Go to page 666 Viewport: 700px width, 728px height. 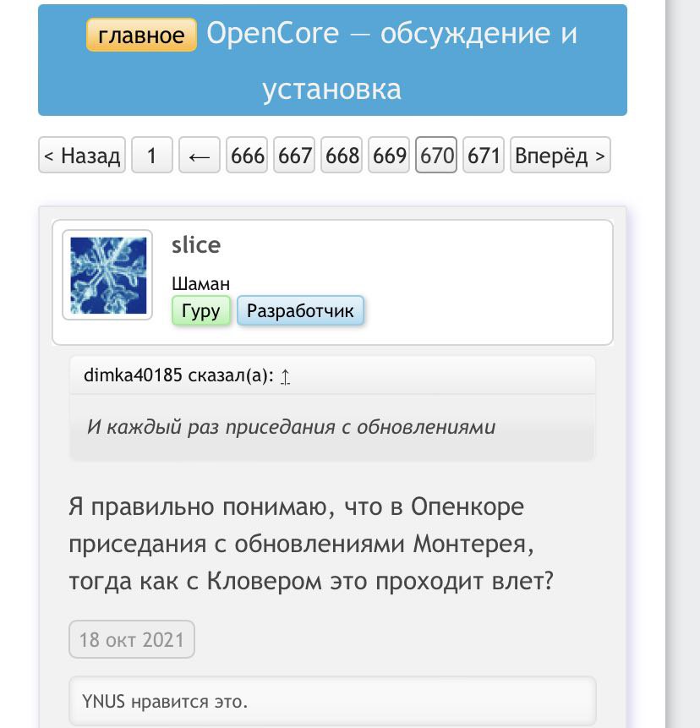click(247, 155)
